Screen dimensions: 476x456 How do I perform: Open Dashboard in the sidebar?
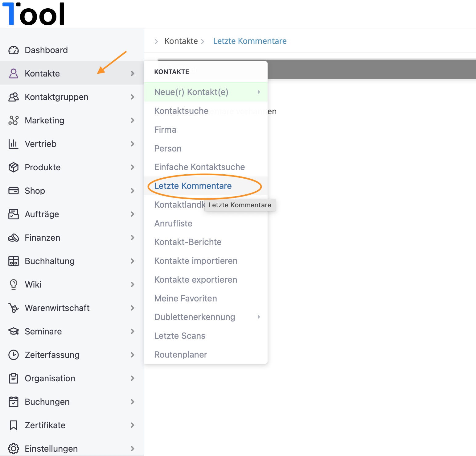click(46, 50)
